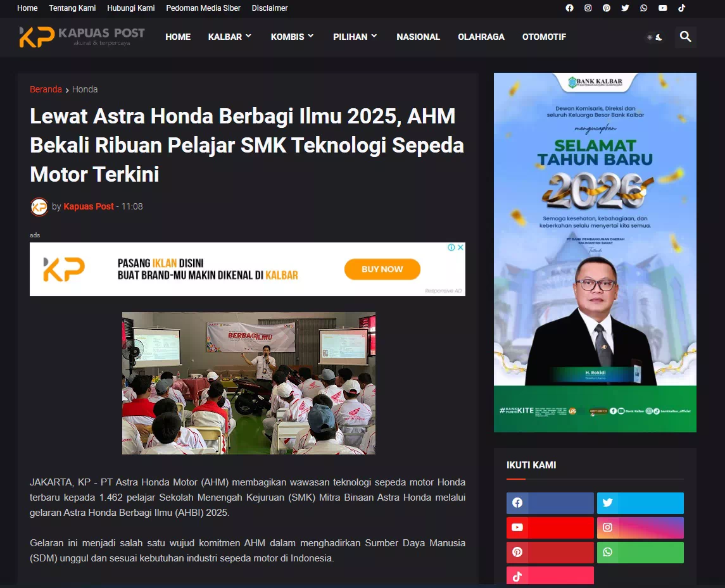Click the Kapuas Post logo
The width and height of the screenshot is (725, 588).
[x=82, y=37]
